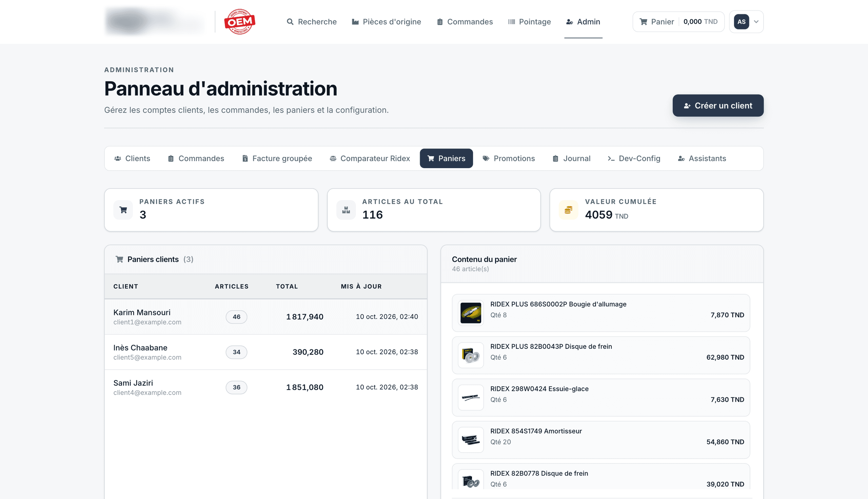868x499 pixels.
Task: Click the Bougie d'allumage product thumbnail
Action: point(471,313)
